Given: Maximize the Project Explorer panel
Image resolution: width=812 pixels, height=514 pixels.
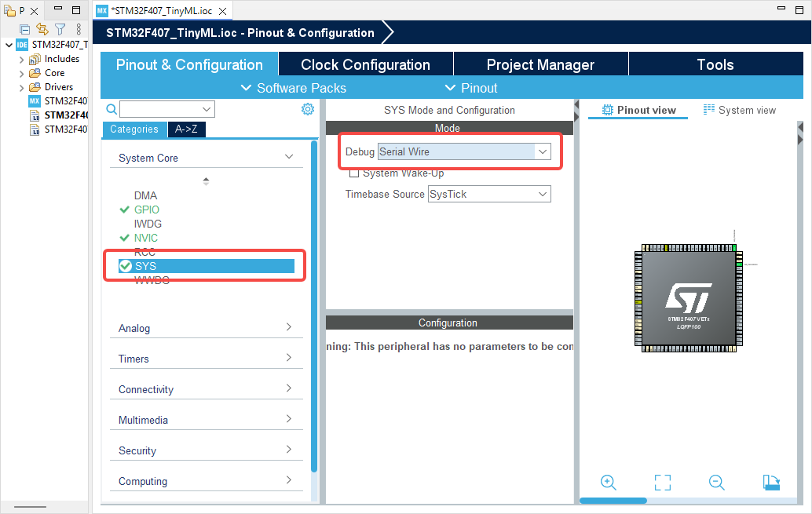Looking at the screenshot, I should 76,10.
